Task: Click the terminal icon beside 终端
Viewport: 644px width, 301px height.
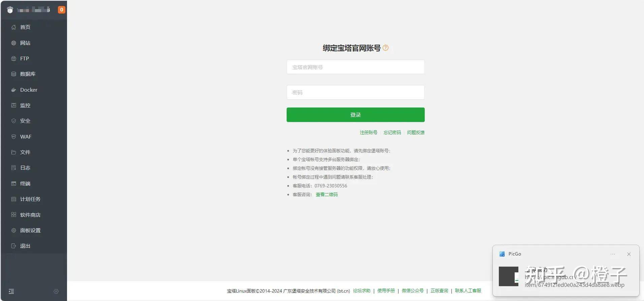Action: (13, 183)
